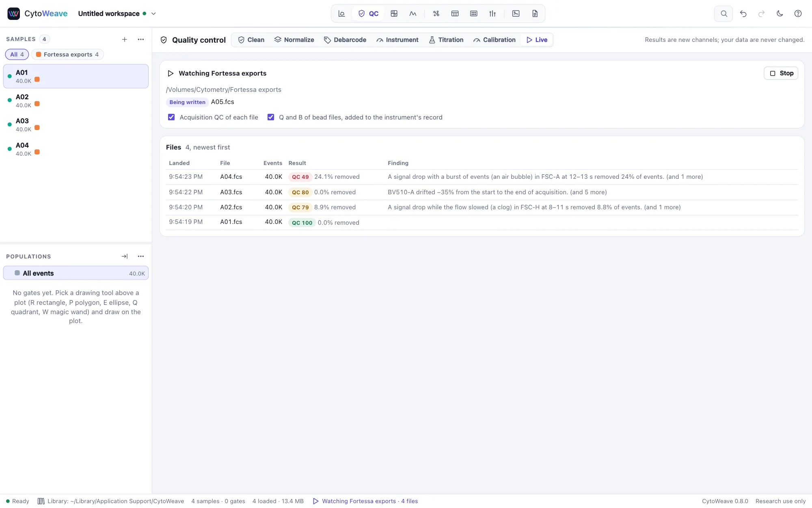Viewport: 812px width, 508px height.
Task: Click Library path in status bar
Action: [111, 501]
